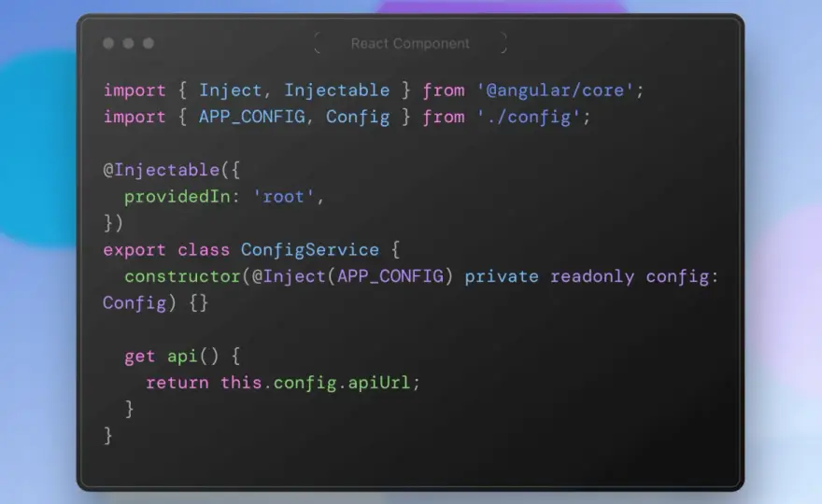The width and height of the screenshot is (822, 504).
Task: Click 'this.config.apiUrl' expression
Action: tap(315, 383)
